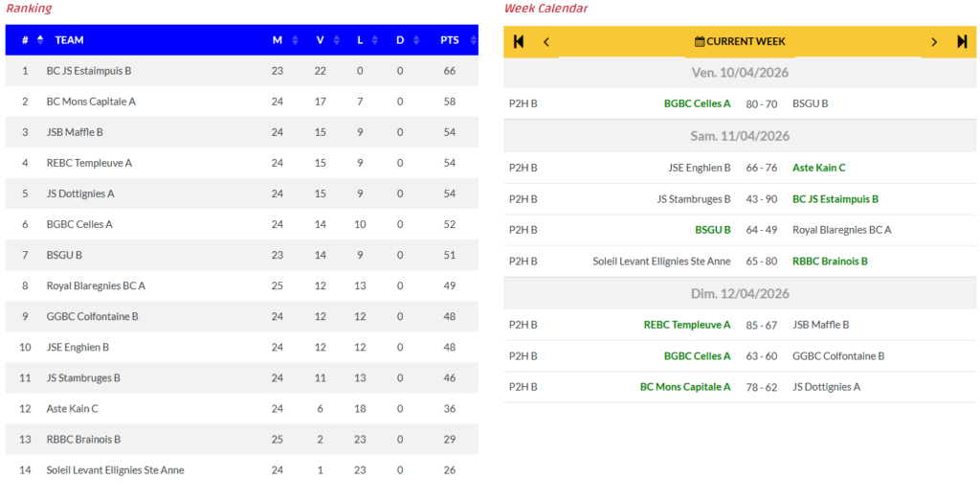Go to the previous week
Image resolution: width=980 pixels, height=501 pixels.
[x=546, y=41]
